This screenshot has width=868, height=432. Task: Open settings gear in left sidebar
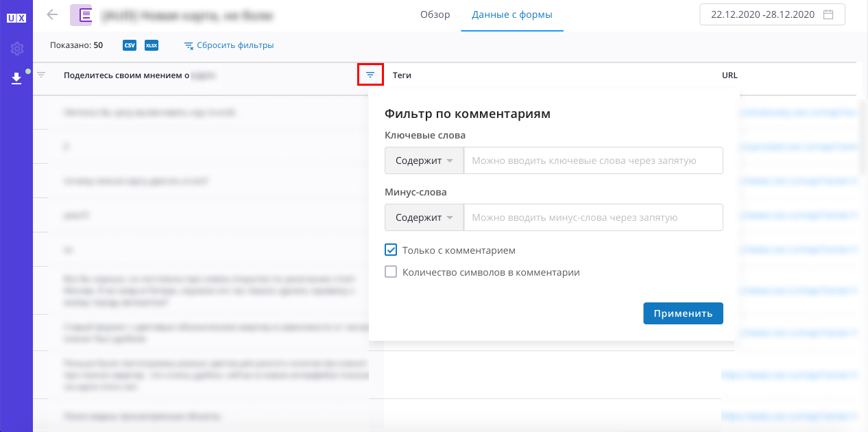16,49
